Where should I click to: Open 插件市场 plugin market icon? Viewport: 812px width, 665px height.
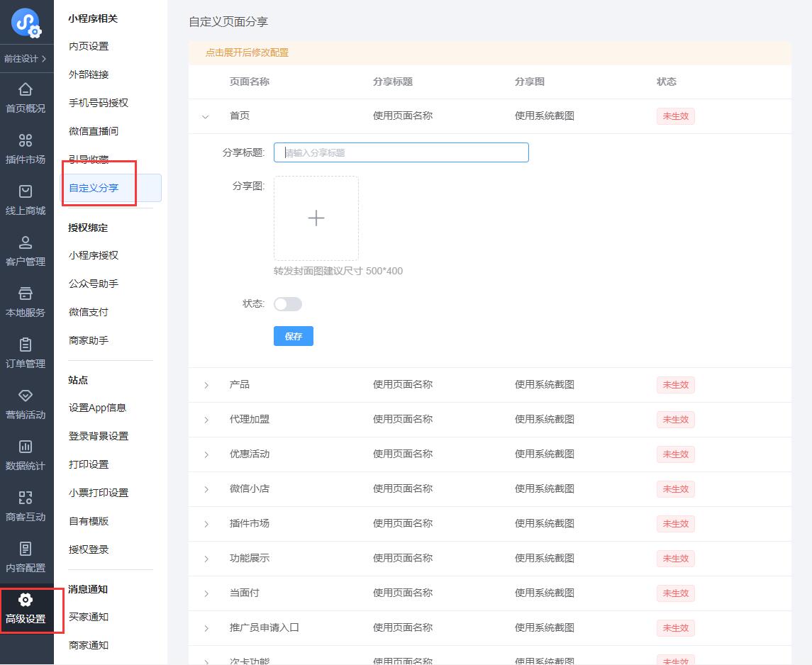point(26,140)
